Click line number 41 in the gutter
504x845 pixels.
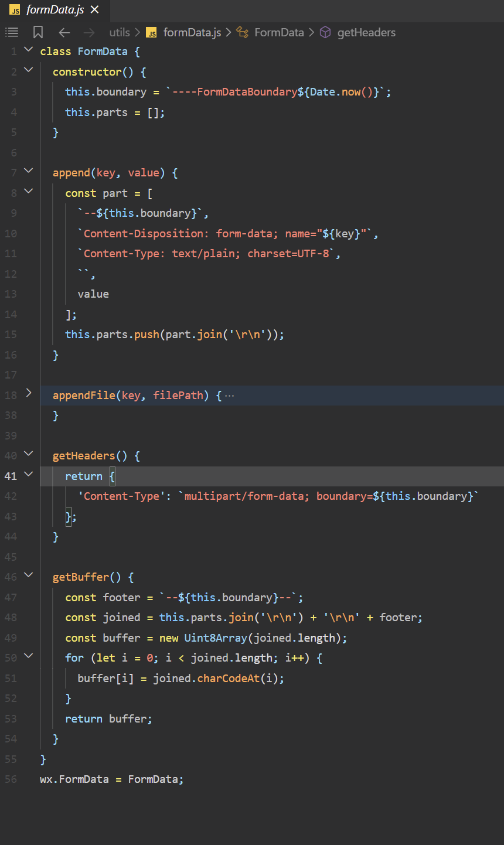coord(11,476)
